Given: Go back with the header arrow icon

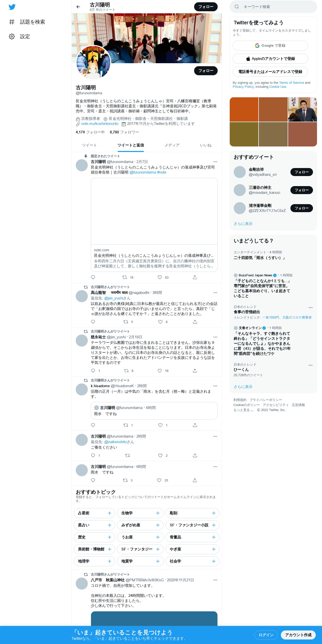Looking at the screenshot, I should coord(78,7).
